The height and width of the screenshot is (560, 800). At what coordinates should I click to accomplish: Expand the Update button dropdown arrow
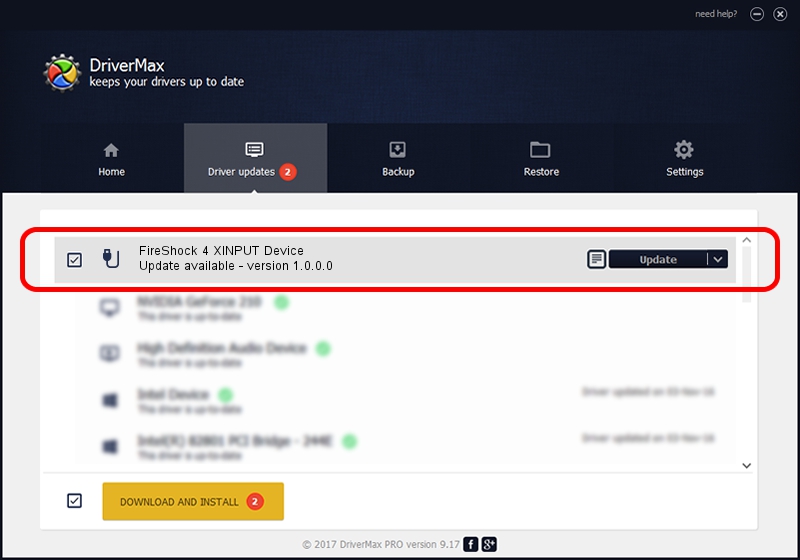point(718,259)
